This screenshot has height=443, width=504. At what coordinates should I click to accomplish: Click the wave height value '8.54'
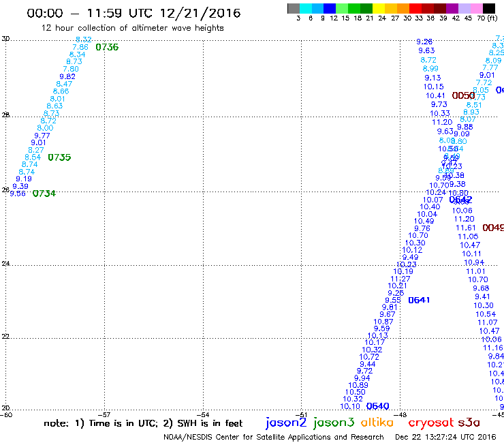pyautogui.click(x=33, y=157)
